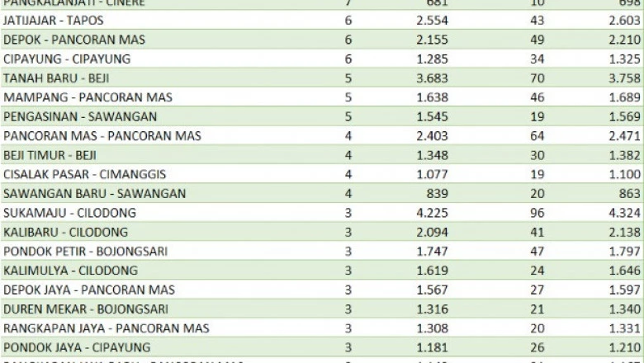Select the value "1.638"
The height and width of the screenshot is (363, 644).
coord(432,97)
